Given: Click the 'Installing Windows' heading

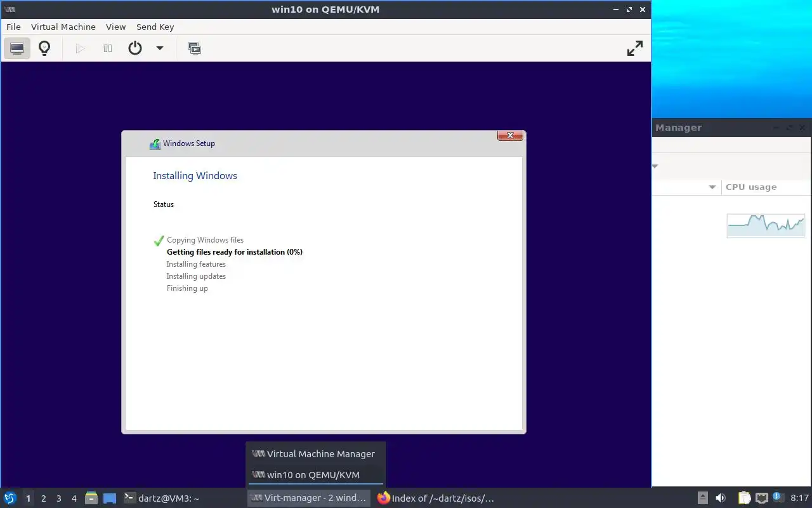Looking at the screenshot, I should click(x=195, y=176).
